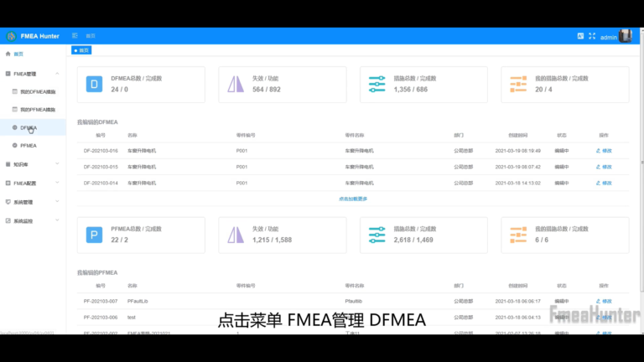Click the home icon beside 首页
Image resolution: width=644 pixels, height=362 pixels.
coord(8,54)
